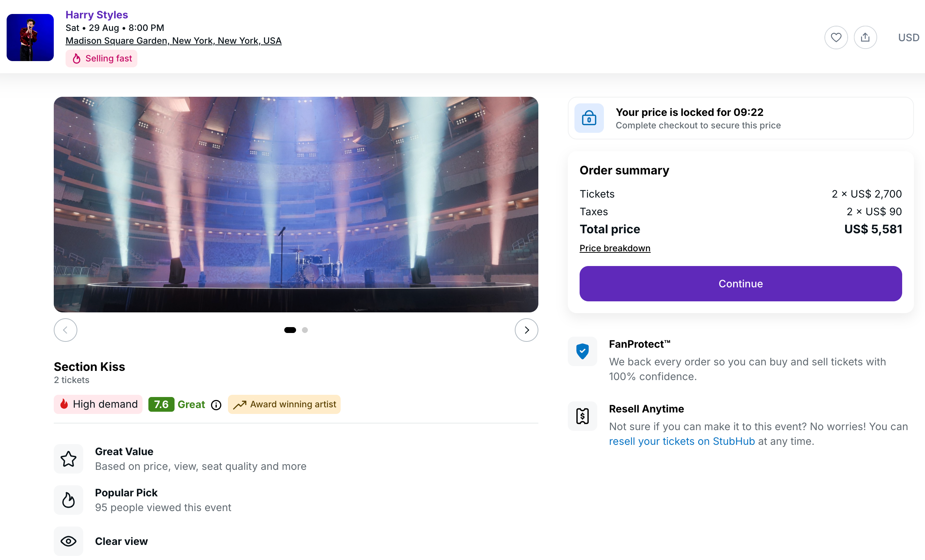Click the 7.6 rating score badge
The height and width of the screenshot is (560, 925).
[x=161, y=404]
